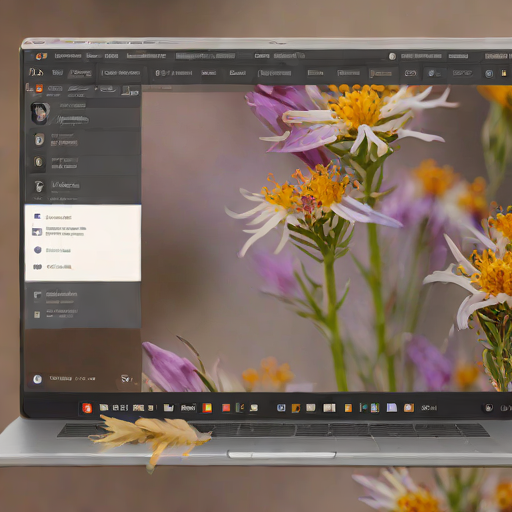This screenshot has width=512, height=512.
Task: Select the round blue icon in the top-right toolbar
Action: coord(489,73)
